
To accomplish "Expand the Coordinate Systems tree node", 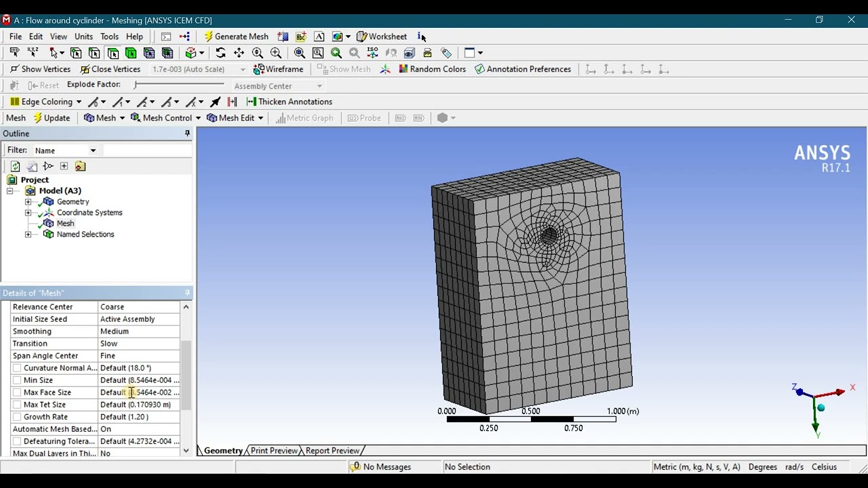I will [28, 213].
